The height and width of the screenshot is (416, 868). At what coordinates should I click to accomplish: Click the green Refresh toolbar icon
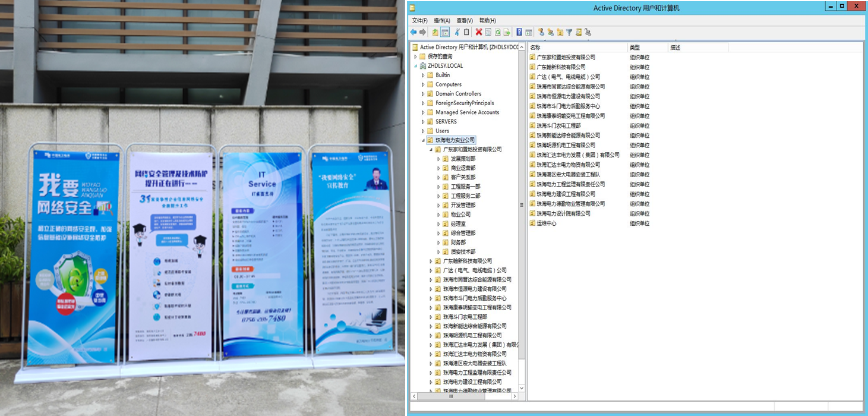click(x=498, y=32)
